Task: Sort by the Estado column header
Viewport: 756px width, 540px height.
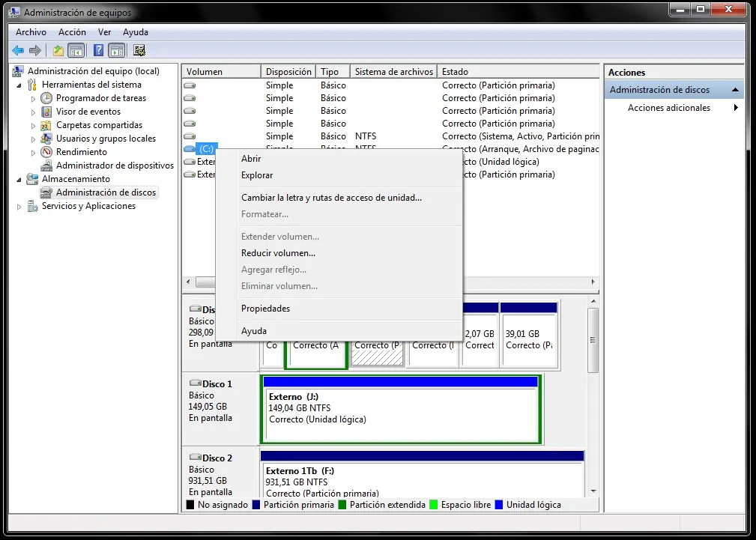Action: pyautogui.click(x=518, y=72)
